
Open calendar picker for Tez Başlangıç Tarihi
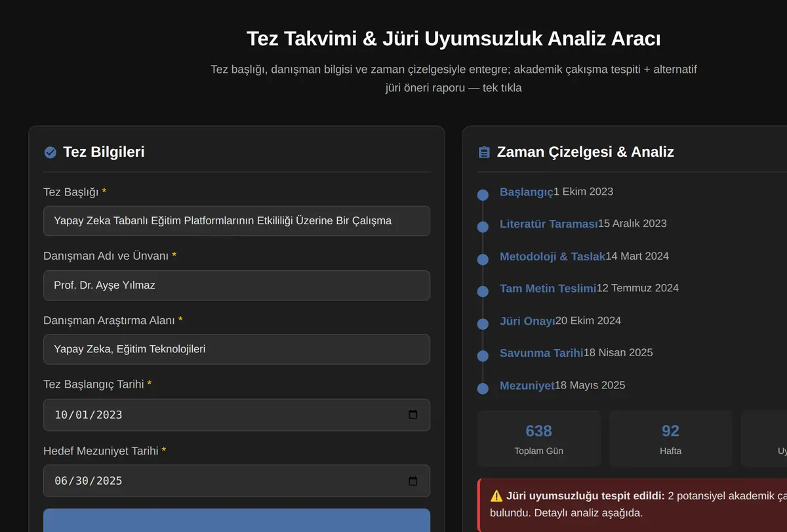[x=413, y=415]
